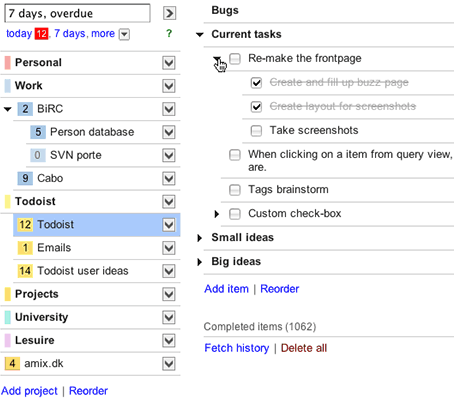Open the Personal project menu arrow icon
454x406 pixels.
[169, 63]
